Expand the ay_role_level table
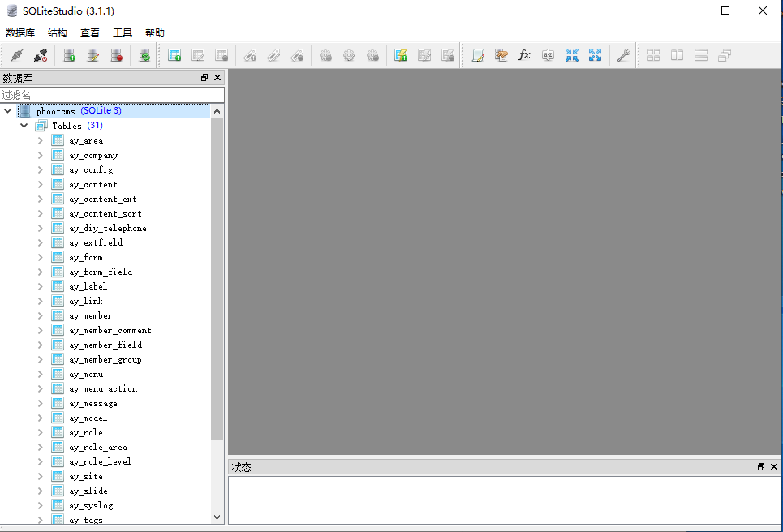This screenshot has width=783, height=532. (x=41, y=461)
